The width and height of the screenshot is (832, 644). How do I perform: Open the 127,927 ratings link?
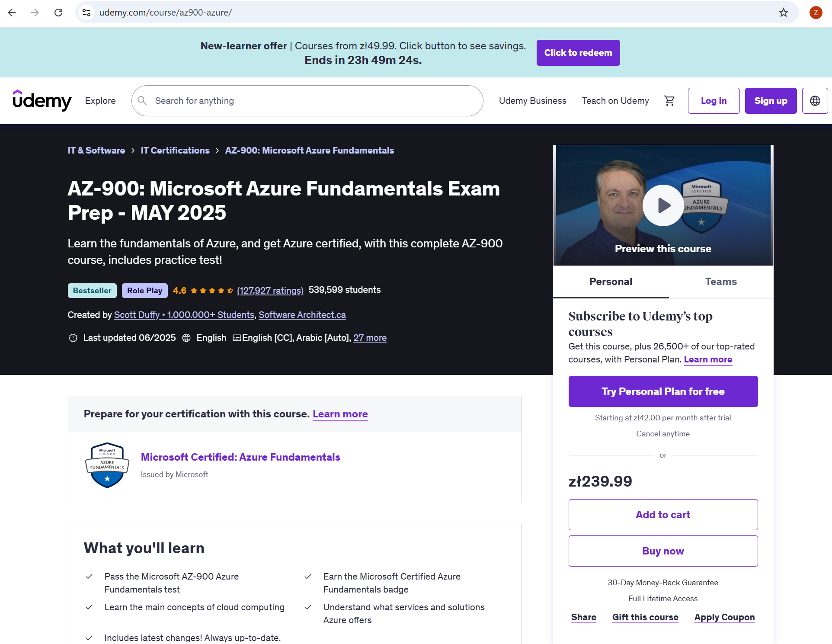pos(270,291)
